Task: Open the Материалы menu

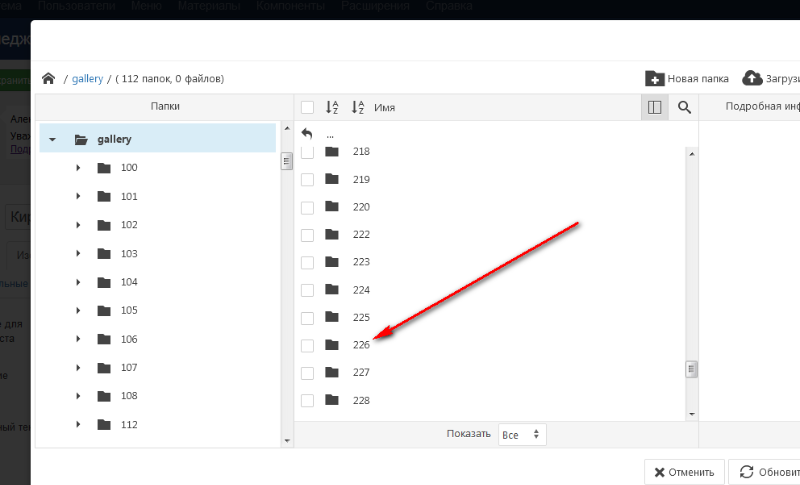Action: pos(210,6)
